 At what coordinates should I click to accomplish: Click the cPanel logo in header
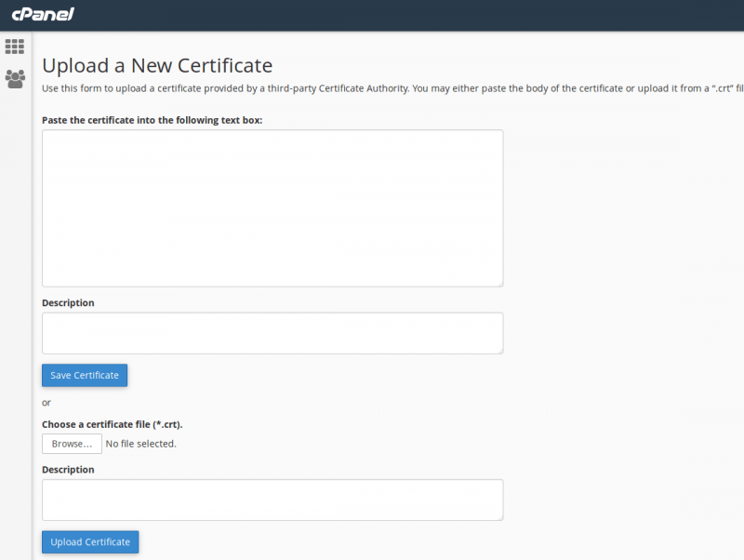(x=43, y=14)
